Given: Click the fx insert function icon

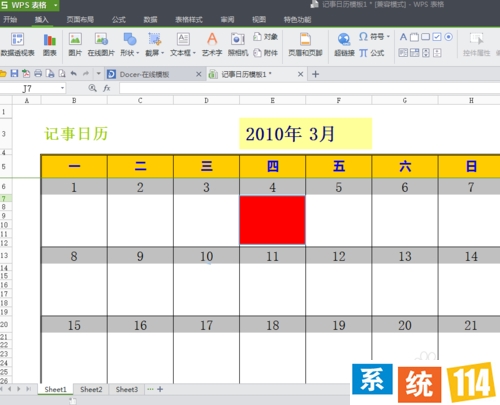Looking at the screenshot, I should [107, 88].
